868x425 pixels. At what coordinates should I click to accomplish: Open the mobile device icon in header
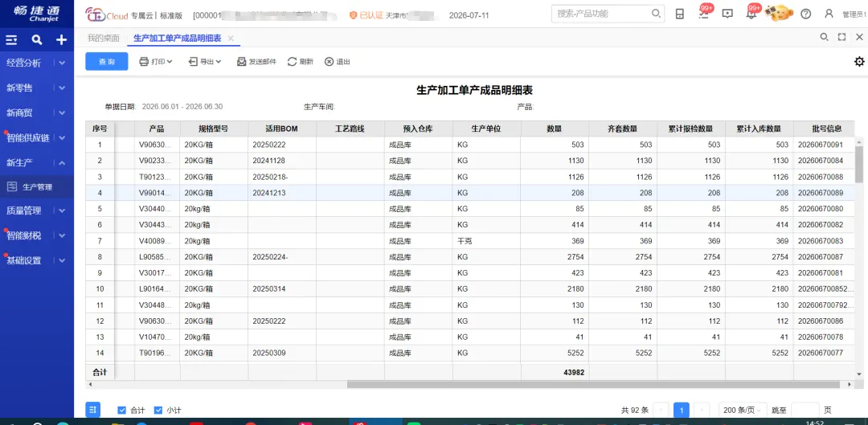click(680, 14)
